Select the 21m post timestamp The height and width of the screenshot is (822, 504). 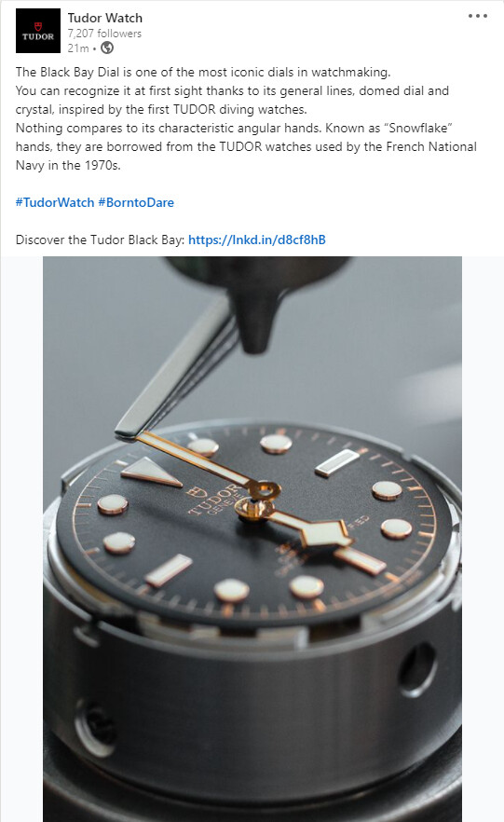click(x=78, y=48)
